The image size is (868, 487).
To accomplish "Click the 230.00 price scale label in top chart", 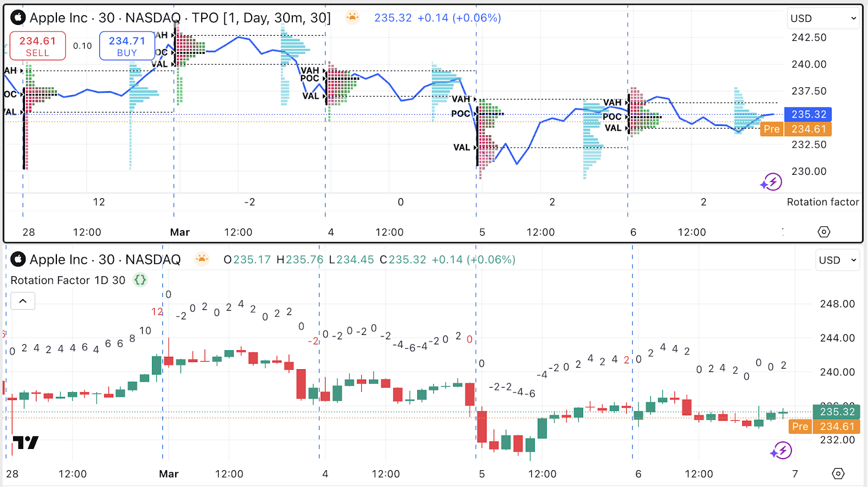I will click(809, 172).
